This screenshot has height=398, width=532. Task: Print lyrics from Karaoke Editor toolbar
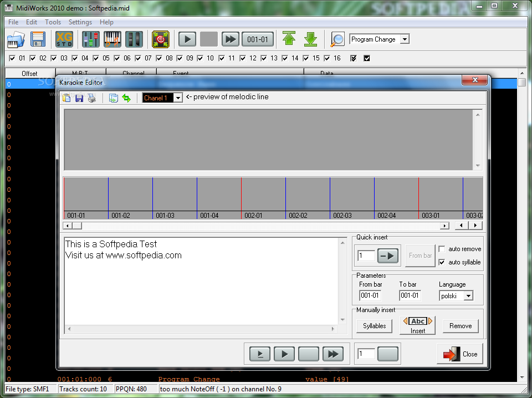point(92,98)
